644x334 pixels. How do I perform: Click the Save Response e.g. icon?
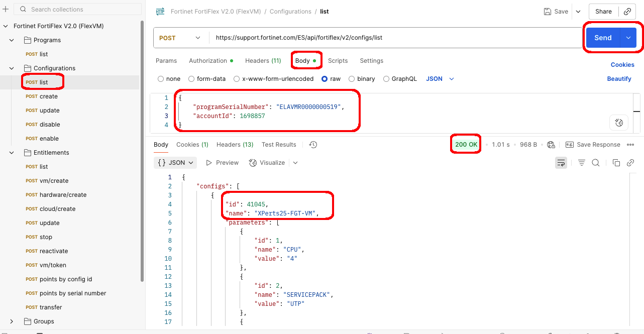click(x=570, y=145)
